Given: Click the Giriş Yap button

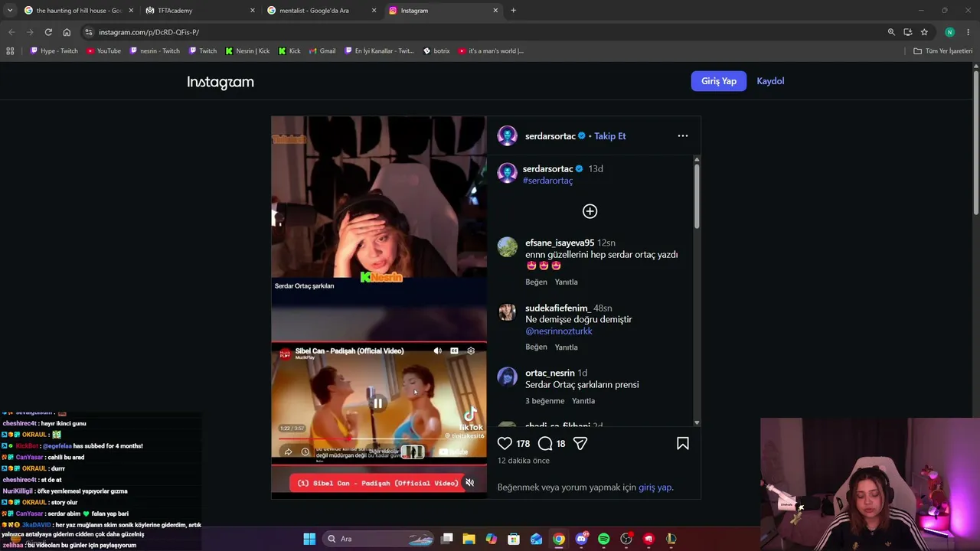Looking at the screenshot, I should [719, 81].
